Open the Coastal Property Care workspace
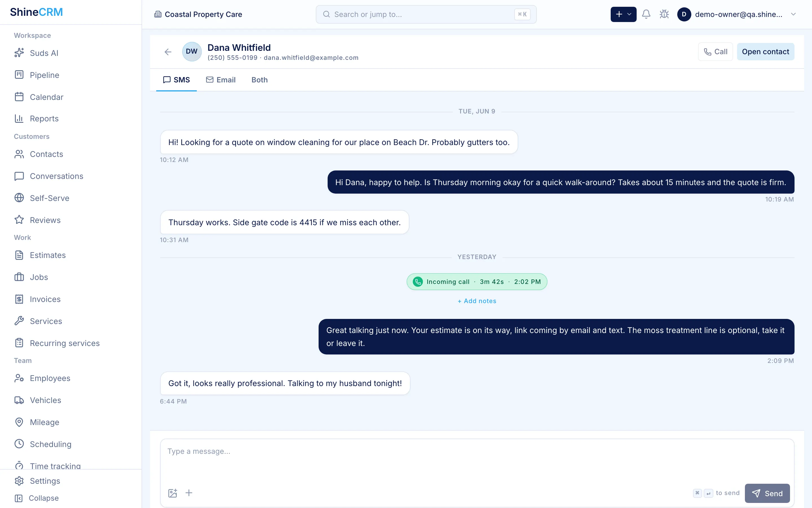The width and height of the screenshot is (812, 508). tap(198, 14)
